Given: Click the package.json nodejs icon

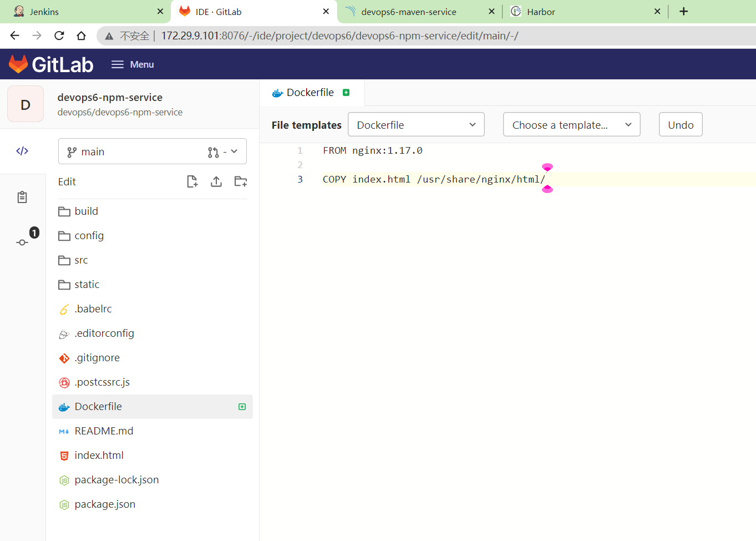Looking at the screenshot, I should 64,504.
